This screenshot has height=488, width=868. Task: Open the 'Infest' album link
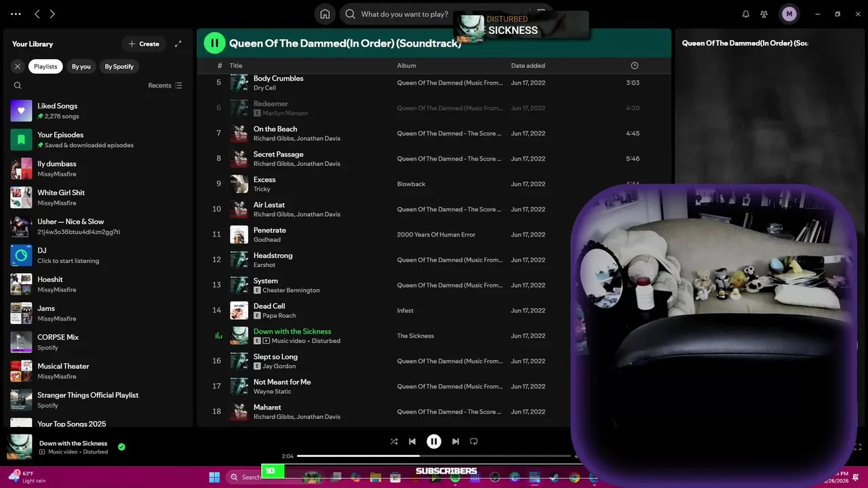point(405,310)
